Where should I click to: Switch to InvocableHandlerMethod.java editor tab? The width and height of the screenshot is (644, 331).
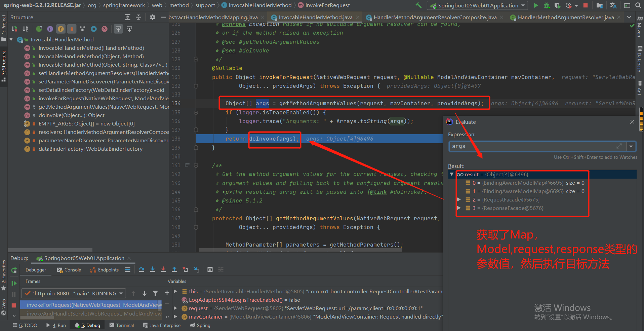point(315,17)
